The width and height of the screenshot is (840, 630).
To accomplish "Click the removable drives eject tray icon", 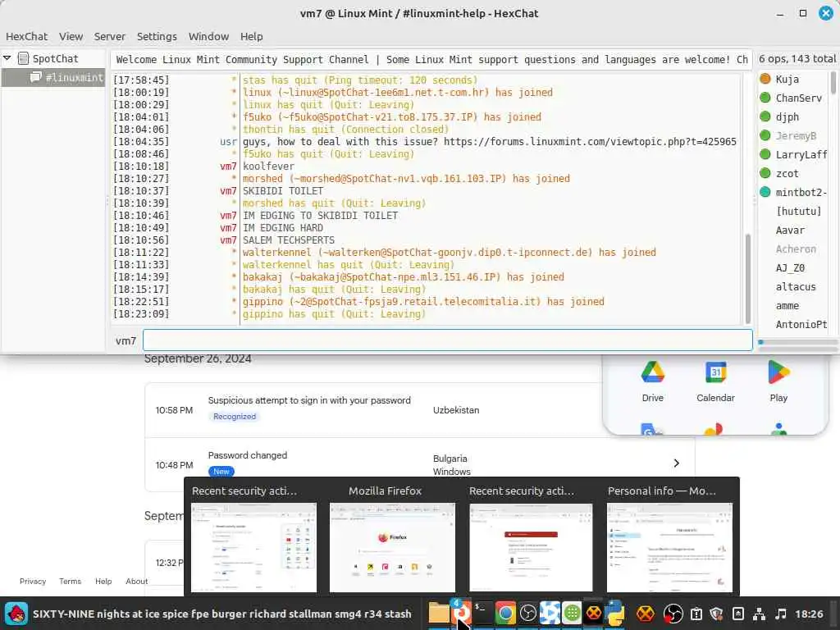I will (737, 614).
